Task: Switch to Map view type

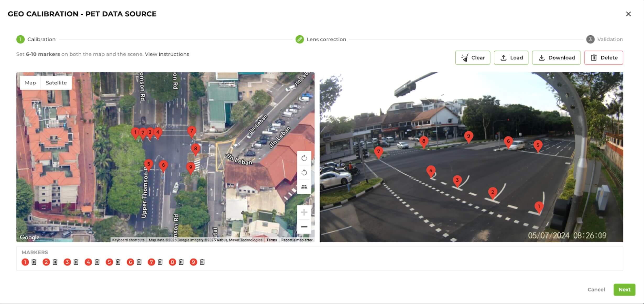Action: click(30, 83)
